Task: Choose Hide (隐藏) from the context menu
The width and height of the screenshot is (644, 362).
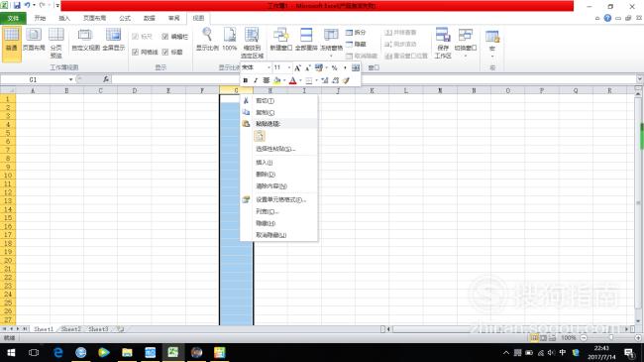Action: click(x=266, y=223)
